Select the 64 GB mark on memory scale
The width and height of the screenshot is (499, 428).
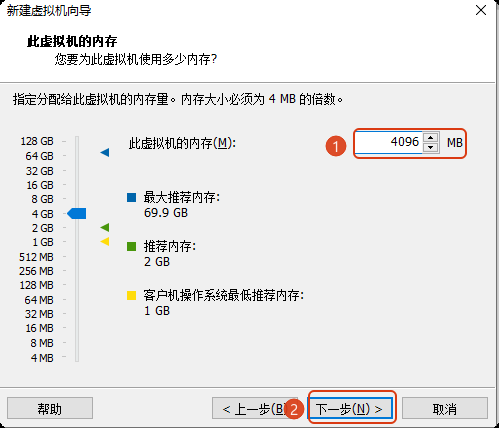pos(39,156)
